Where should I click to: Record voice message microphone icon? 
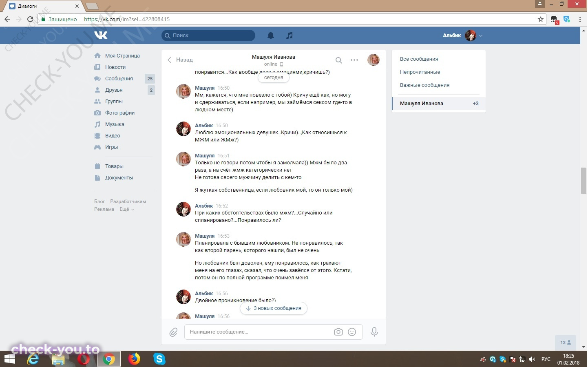pyautogui.click(x=374, y=332)
